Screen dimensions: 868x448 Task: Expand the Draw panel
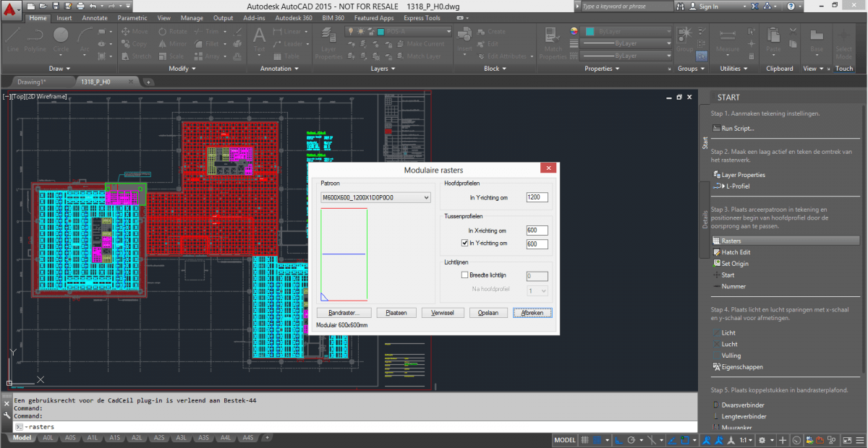[x=59, y=69]
